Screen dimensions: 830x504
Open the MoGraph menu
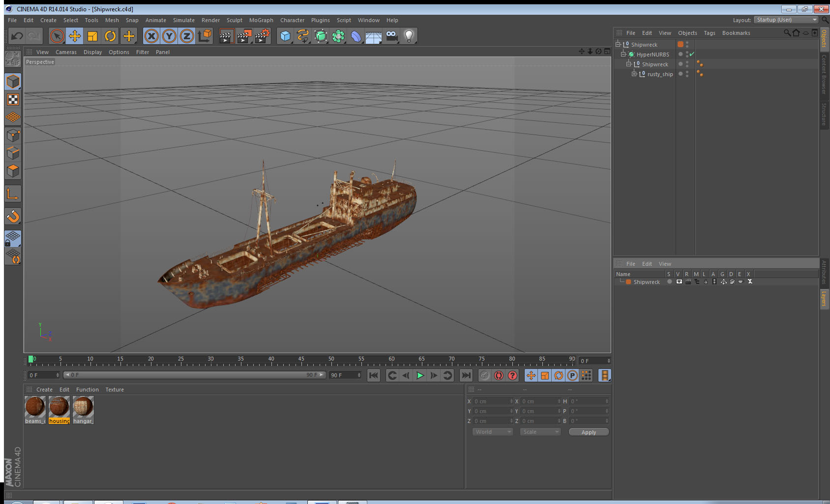coord(261,20)
